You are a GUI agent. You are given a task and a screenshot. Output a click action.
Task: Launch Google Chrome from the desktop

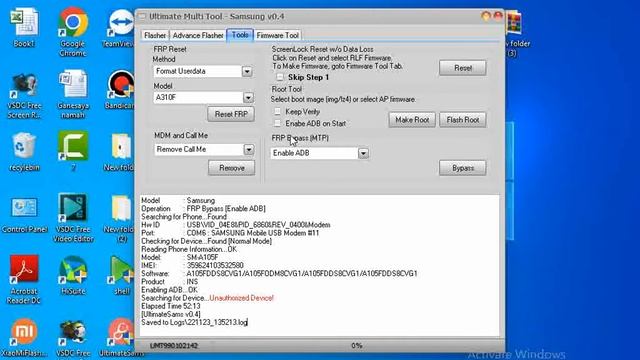[x=73, y=31]
